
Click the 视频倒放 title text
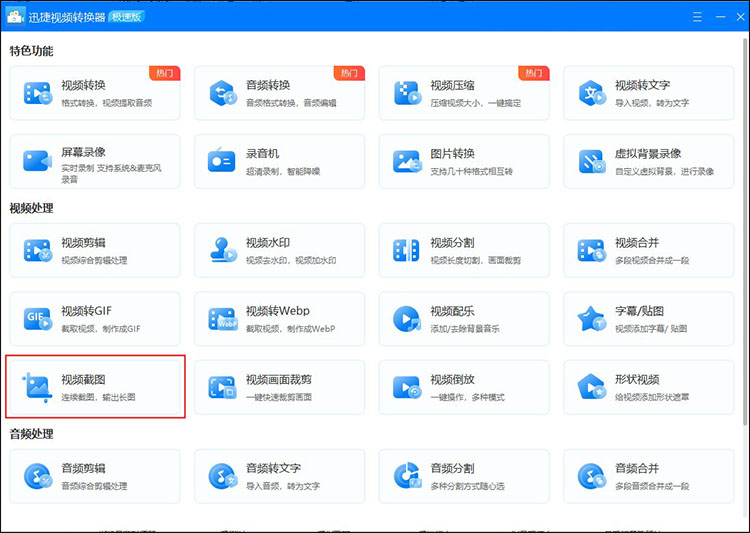pyautogui.click(x=452, y=379)
